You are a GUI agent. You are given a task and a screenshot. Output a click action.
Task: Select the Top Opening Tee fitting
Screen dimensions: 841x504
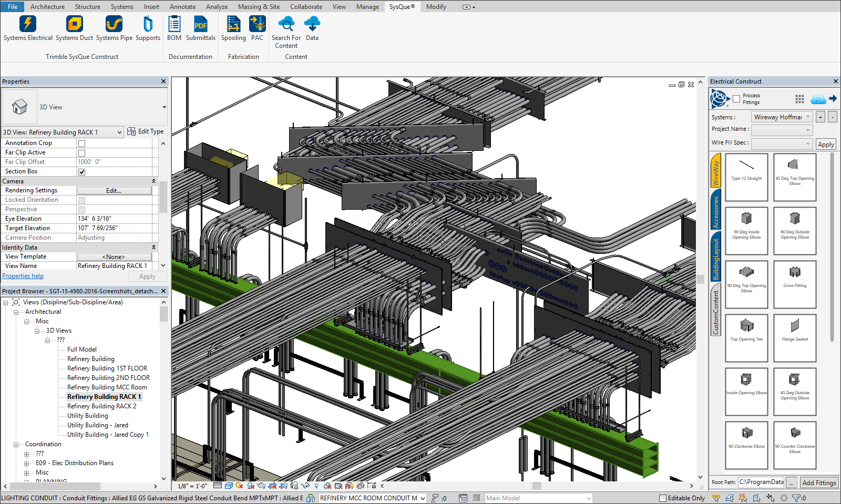pyautogui.click(x=746, y=338)
